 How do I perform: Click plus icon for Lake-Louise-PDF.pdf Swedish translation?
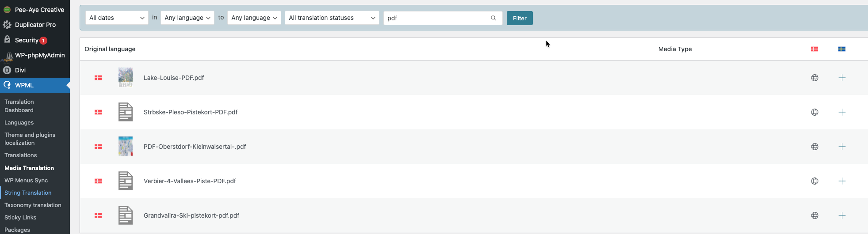coord(842,78)
